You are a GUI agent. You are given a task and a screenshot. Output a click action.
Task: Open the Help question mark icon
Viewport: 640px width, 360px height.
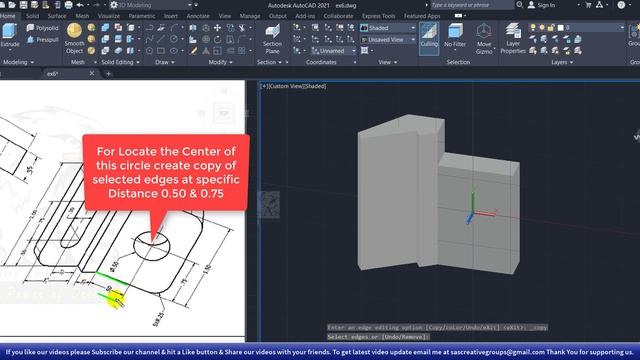[x=621, y=5]
